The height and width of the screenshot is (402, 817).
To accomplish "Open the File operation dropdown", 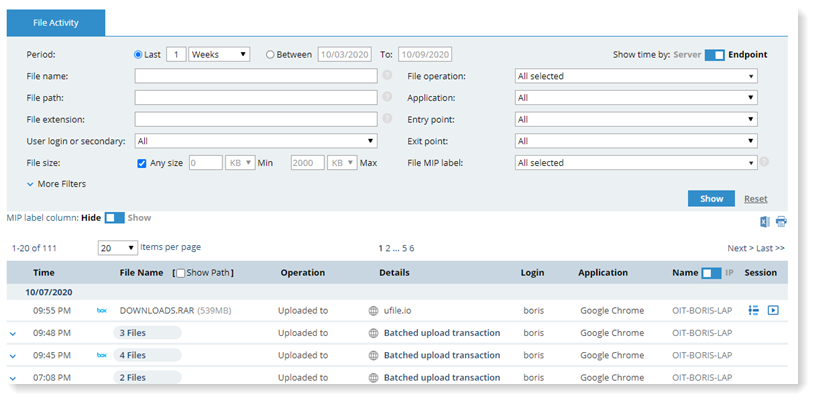I will coord(636,76).
